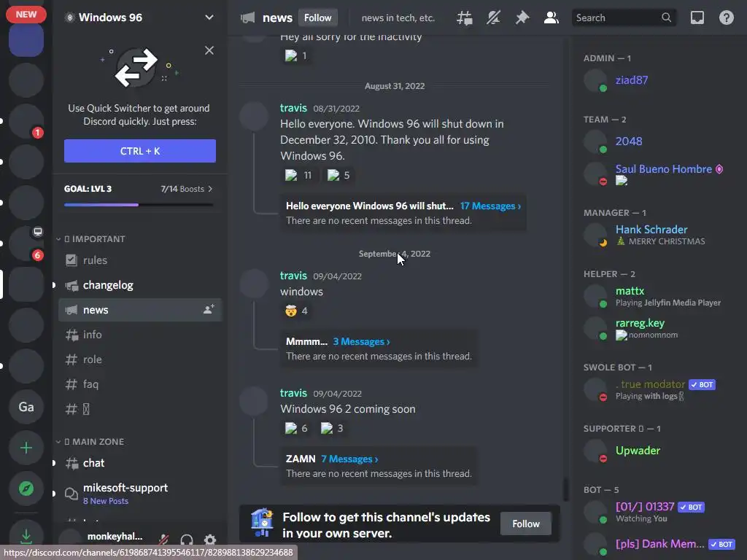Toggle deafen headphones icon

pos(186,540)
